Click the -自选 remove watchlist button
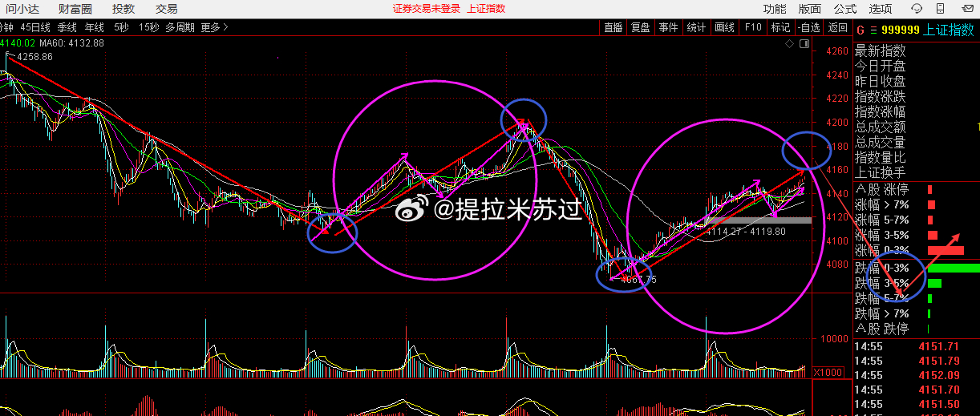Image resolution: width=980 pixels, height=416 pixels. click(808, 27)
